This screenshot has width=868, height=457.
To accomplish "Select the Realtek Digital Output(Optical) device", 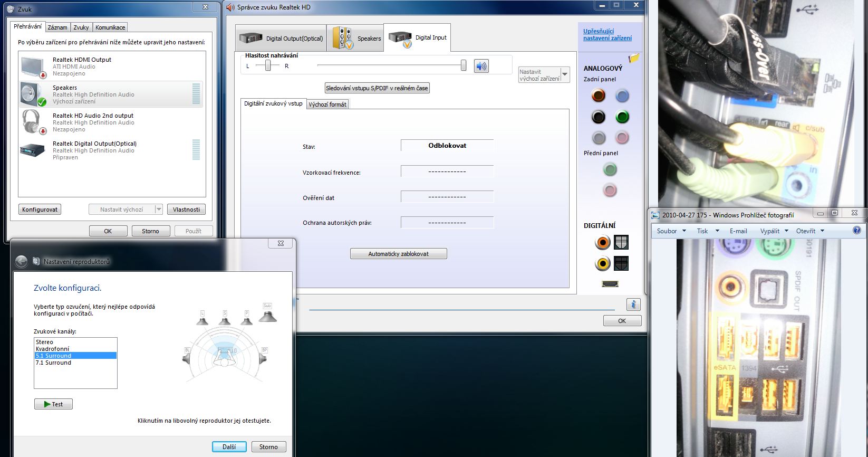I will 111,150.
